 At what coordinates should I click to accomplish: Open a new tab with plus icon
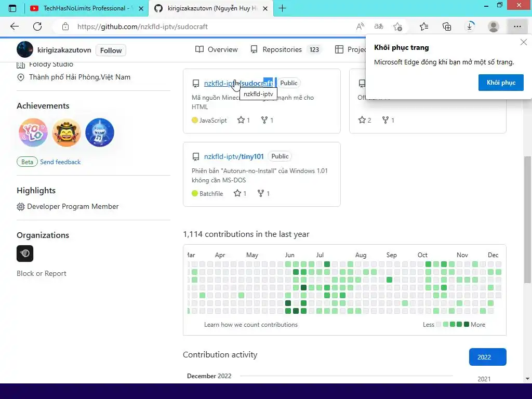[282, 8]
